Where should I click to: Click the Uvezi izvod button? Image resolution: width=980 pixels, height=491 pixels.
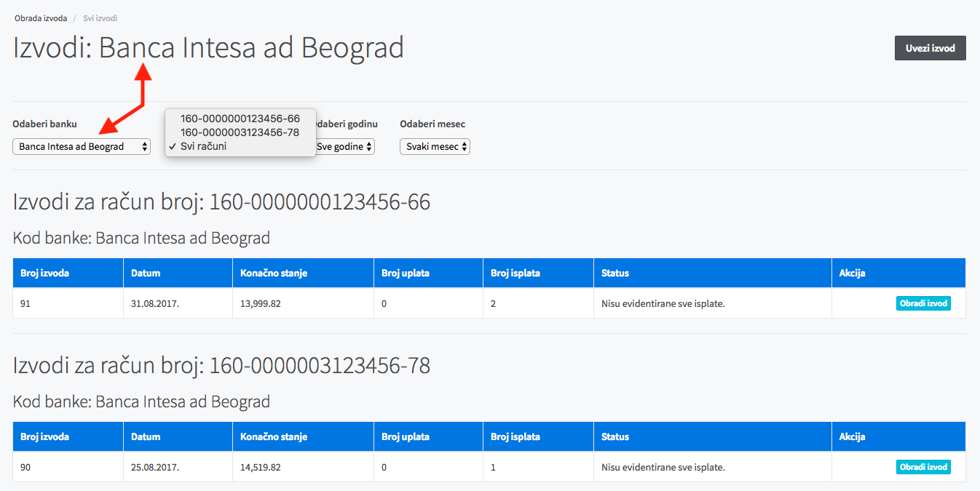930,48
